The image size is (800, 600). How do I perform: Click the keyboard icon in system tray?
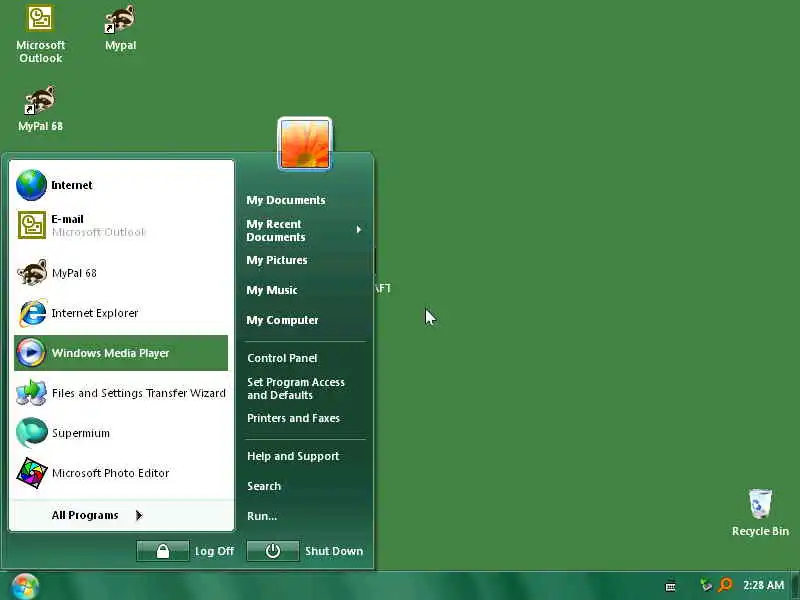click(671, 586)
